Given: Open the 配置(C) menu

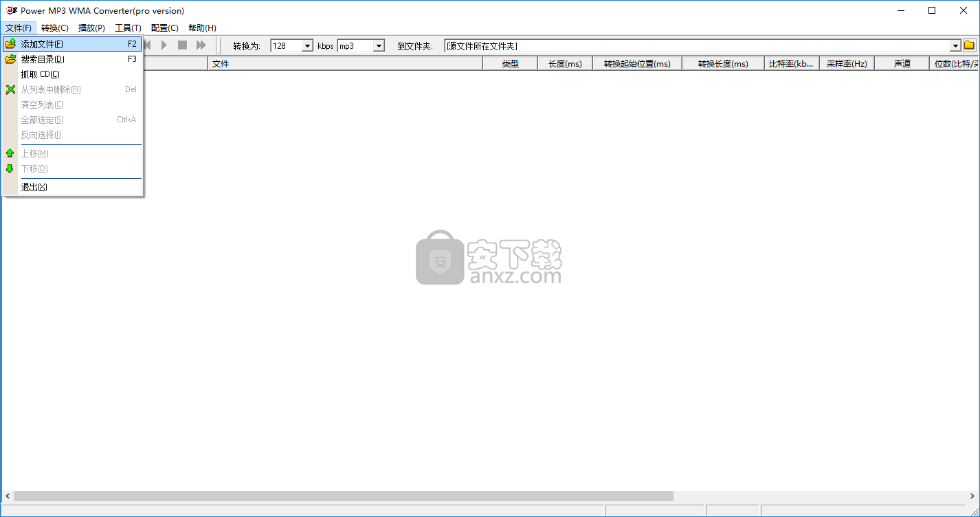Looking at the screenshot, I should (165, 28).
